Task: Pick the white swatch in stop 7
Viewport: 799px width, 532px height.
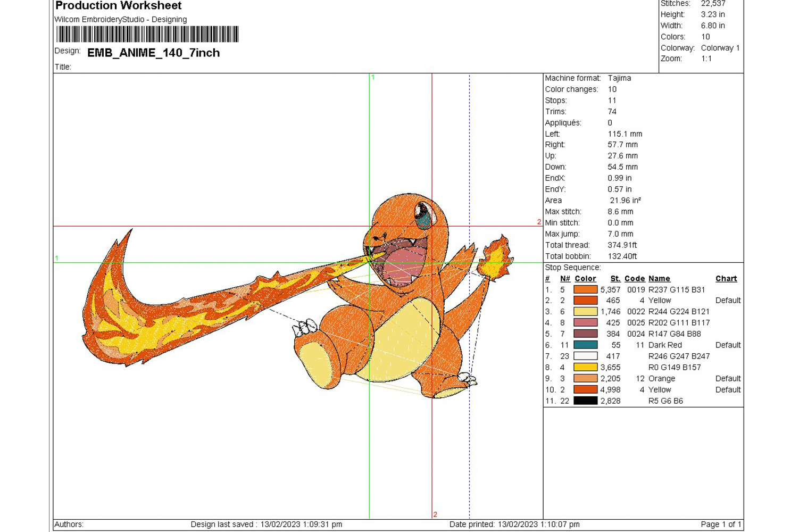Action: (585, 356)
